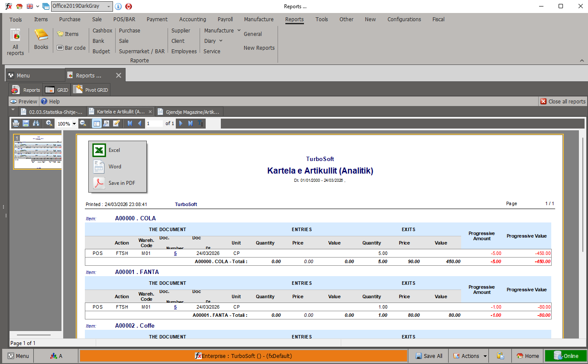
Task: Close the Kartela e Artikullit report tab
Action: point(150,112)
